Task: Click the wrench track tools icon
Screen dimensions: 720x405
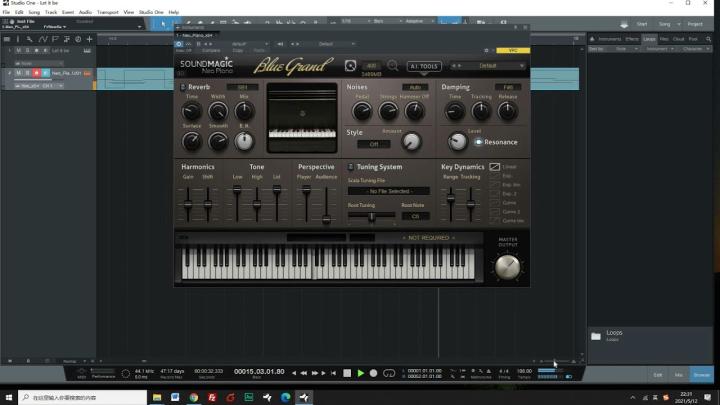Action: coord(29,39)
